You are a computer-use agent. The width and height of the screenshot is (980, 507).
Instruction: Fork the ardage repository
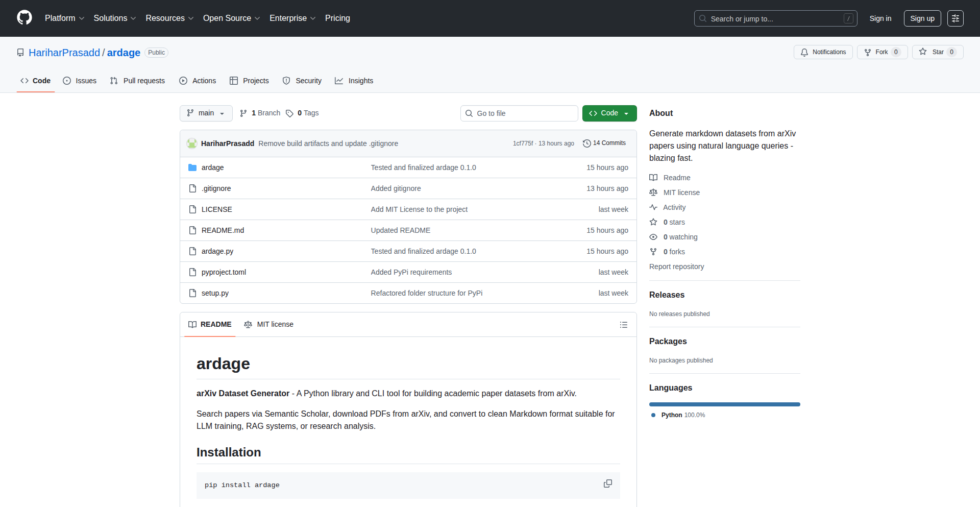coord(881,52)
